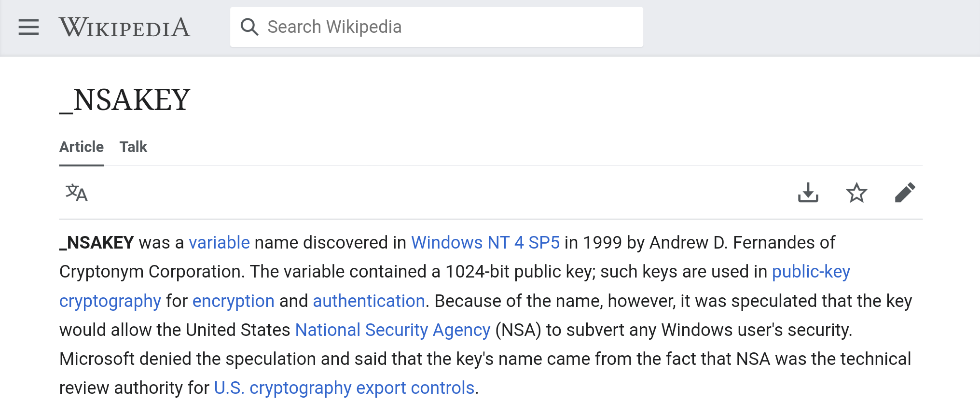Click the "encryption" link
980x417 pixels.
point(233,301)
